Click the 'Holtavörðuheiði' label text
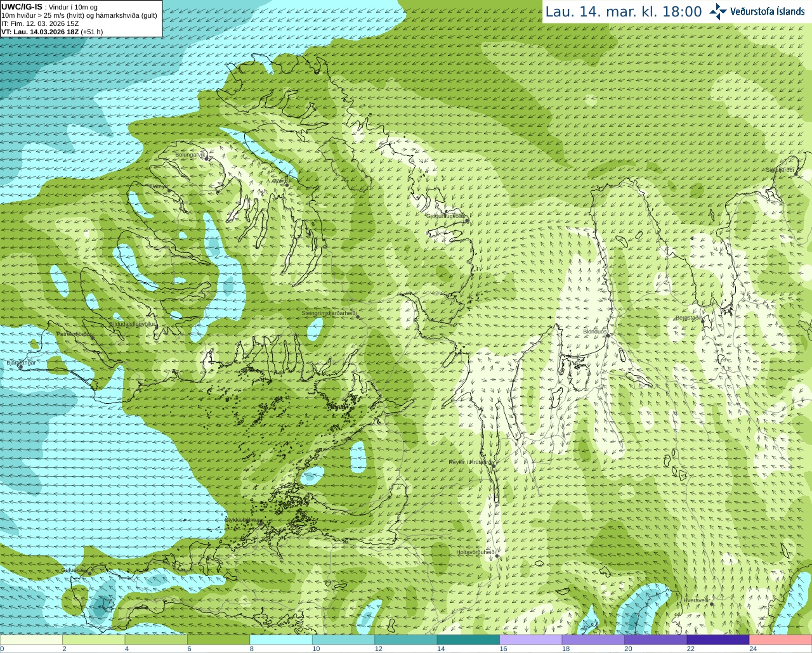The image size is (812, 653). pyautogui.click(x=476, y=552)
